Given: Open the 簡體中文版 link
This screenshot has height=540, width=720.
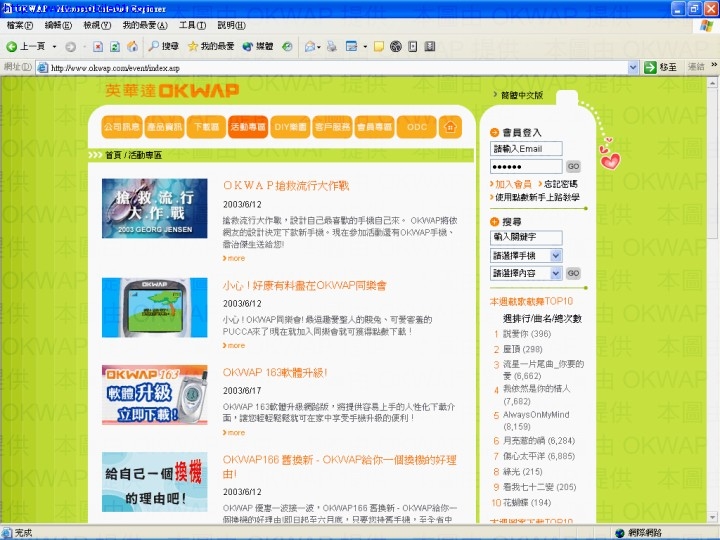Looking at the screenshot, I should 522,95.
